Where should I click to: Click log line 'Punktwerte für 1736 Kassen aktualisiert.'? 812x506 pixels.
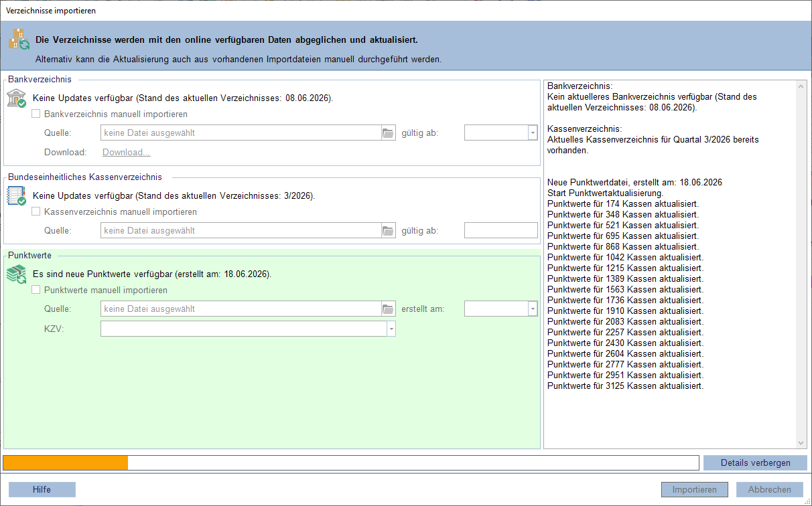(x=626, y=300)
